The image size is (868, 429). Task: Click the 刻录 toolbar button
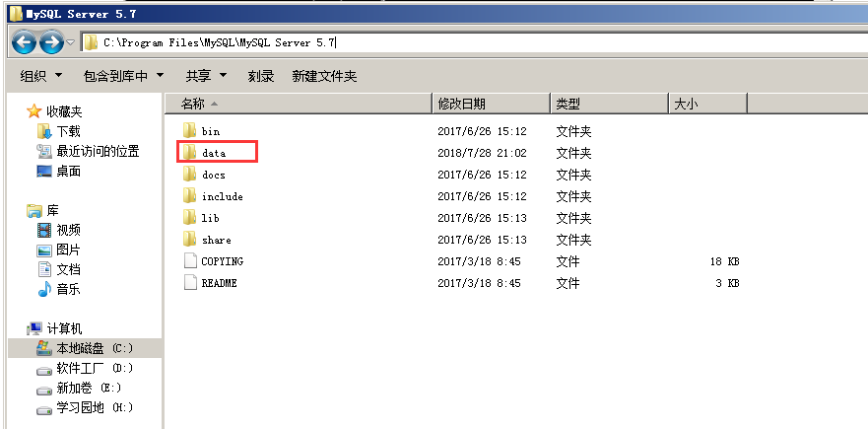click(261, 76)
